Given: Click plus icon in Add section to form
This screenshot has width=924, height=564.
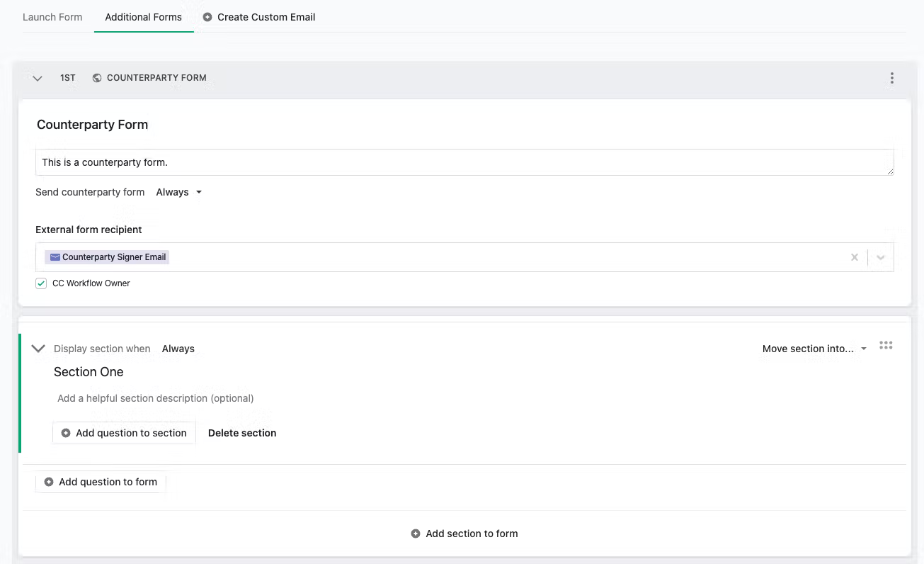Looking at the screenshot, I should point(416,534).
